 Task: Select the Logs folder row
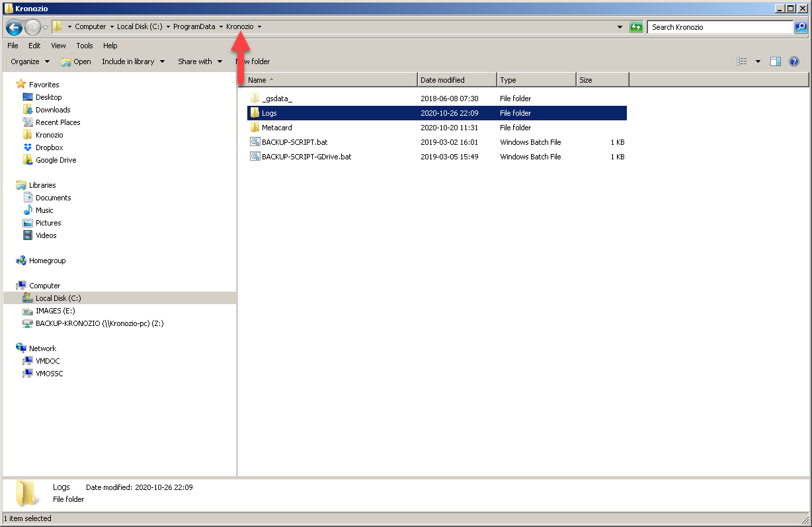(x=437, y=113)
